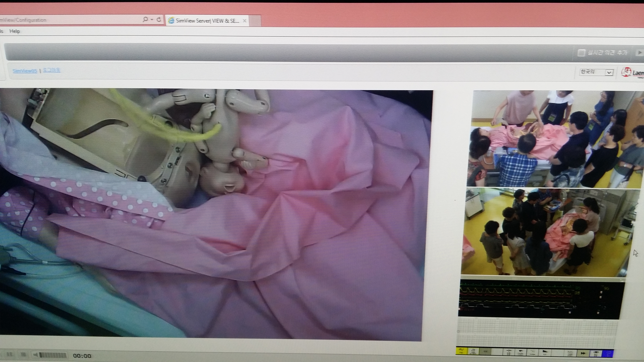Click the logout link
The image size is (644, 362).
click(x=51, y=70)
